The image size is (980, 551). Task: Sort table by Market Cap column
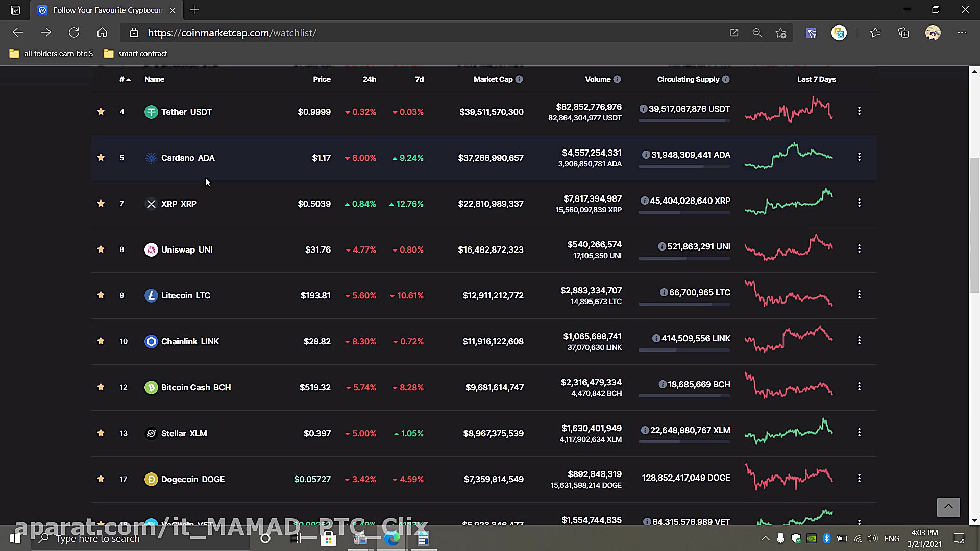(x=493, y=79)
